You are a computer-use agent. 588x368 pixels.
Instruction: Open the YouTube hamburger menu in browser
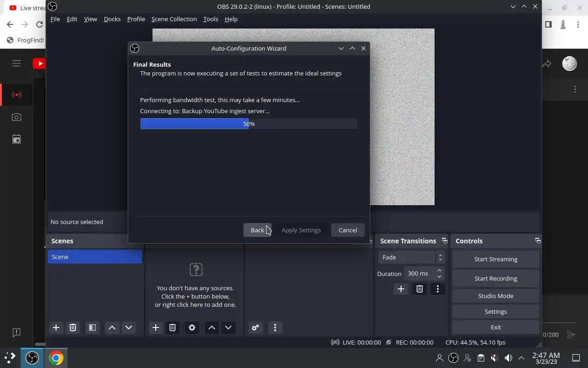point(17,63)
